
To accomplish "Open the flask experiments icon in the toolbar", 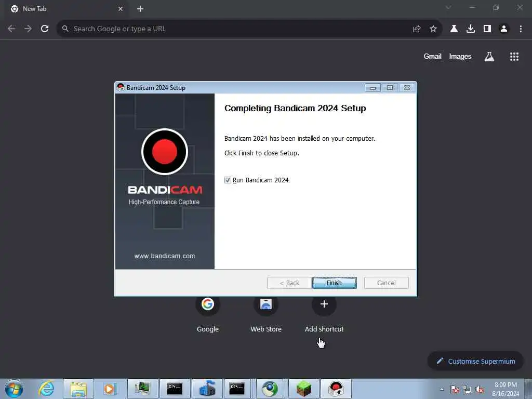I will click(454, 29).
